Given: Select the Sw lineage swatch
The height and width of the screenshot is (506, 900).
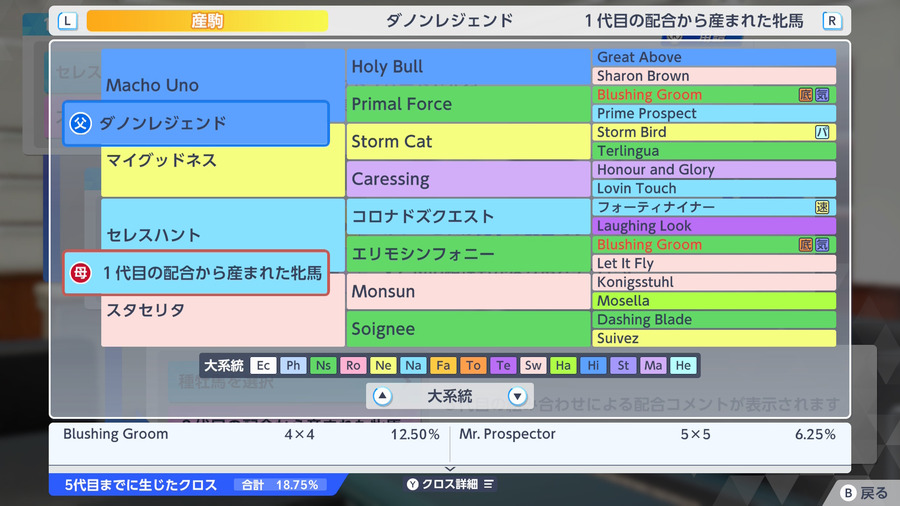Looking at the screenshot, I should coord(533,365).
